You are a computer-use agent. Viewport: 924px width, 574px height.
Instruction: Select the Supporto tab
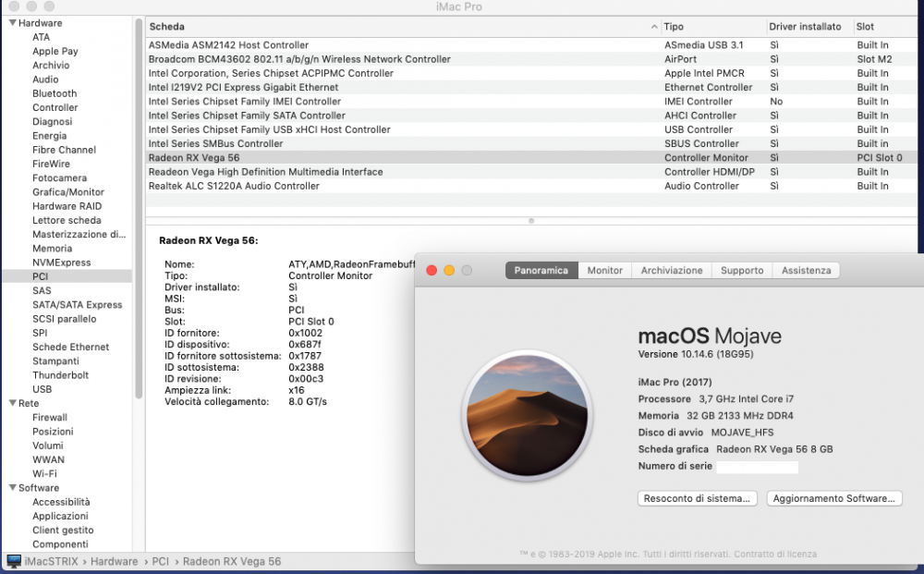[742, 271]
